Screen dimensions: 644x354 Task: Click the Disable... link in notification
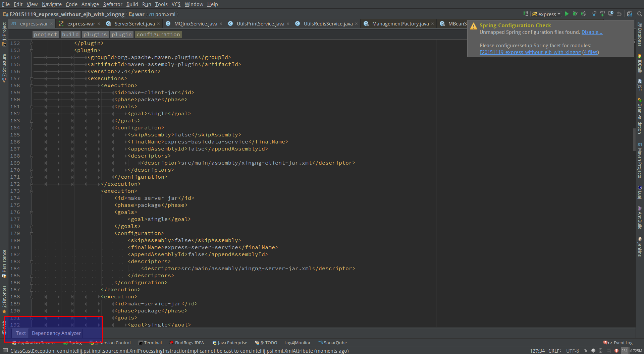click(592, 32)
